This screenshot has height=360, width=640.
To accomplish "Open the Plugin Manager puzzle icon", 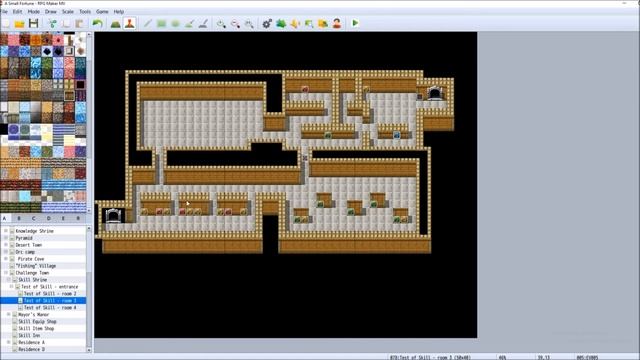I will tap(281, 23).
